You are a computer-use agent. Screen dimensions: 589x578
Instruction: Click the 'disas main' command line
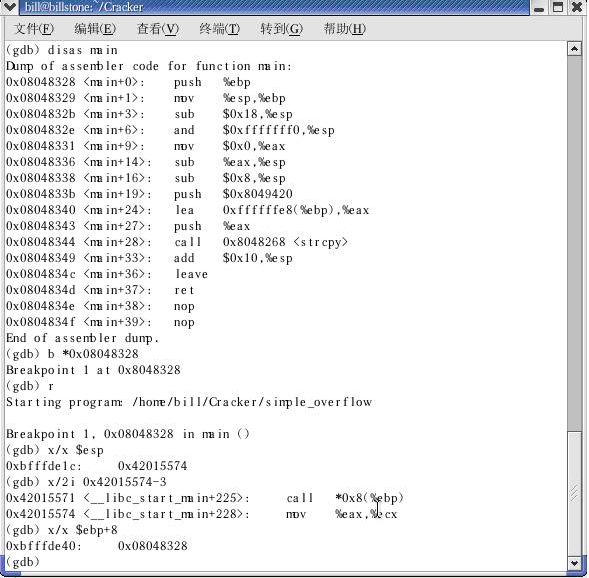point(62,50)
